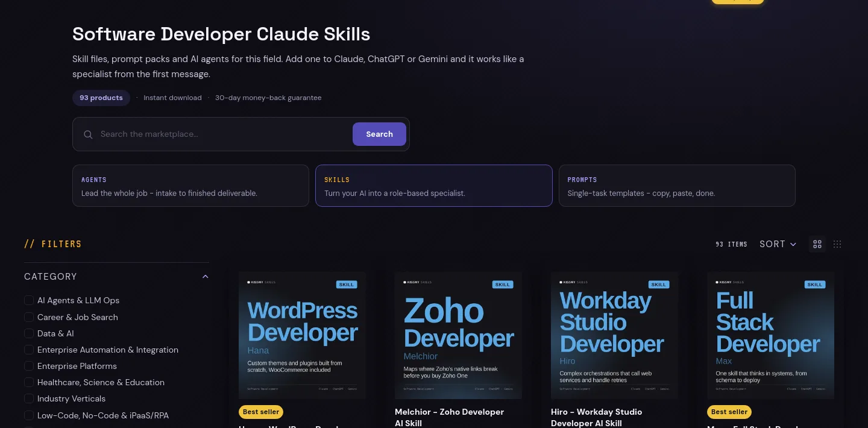The image size is (868, 428).
Task: Open the Full Stack Developer product thumbnail
Action: (x=770, y=335)
